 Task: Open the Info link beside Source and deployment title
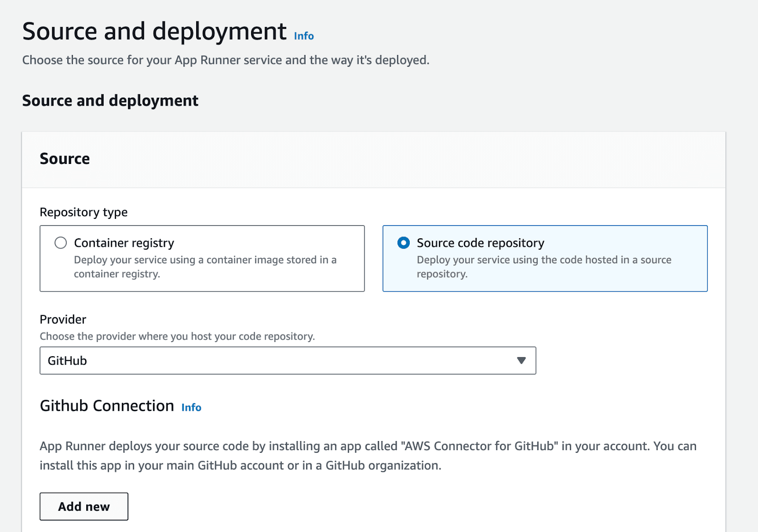click(x=303, y=36)
